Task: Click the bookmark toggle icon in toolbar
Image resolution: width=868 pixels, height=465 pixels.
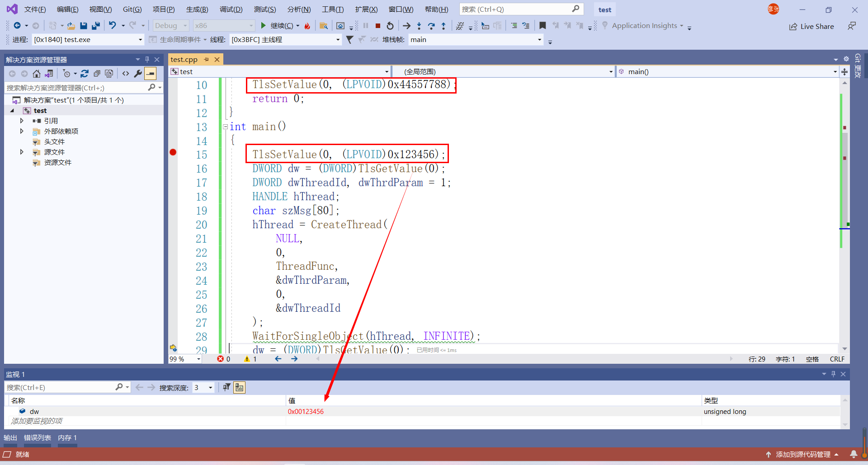Action: (542, 26)
